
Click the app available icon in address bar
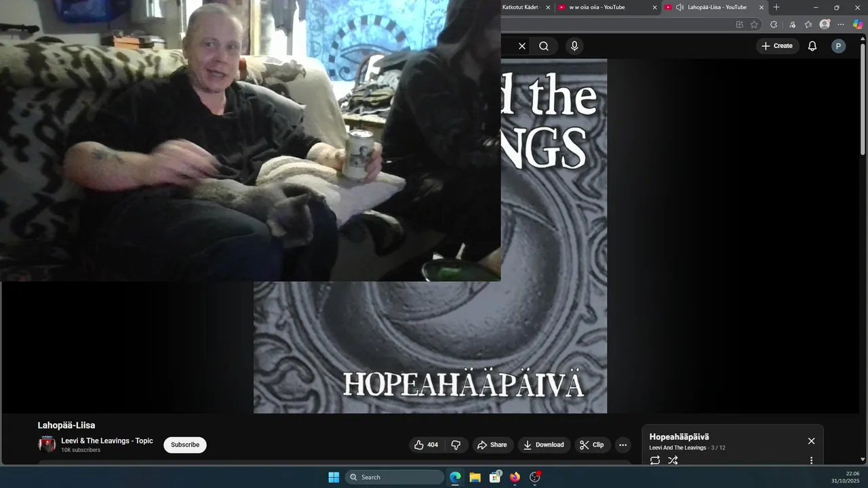click(739, 24)
